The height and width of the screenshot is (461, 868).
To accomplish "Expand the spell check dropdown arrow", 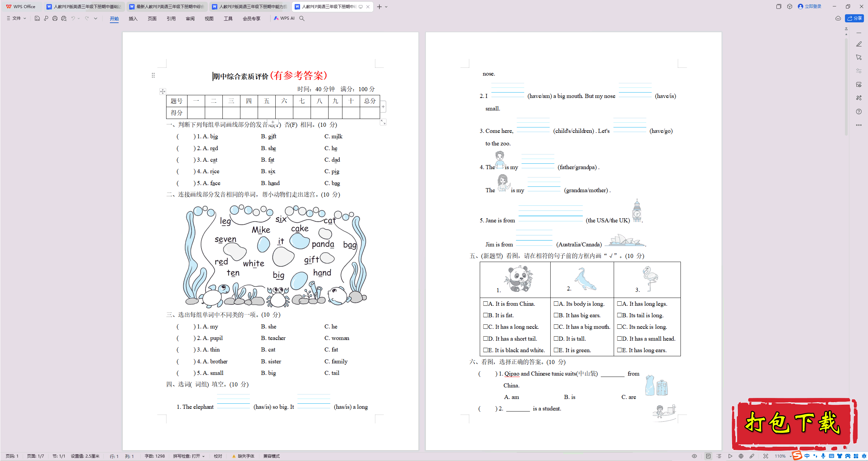I will pyautogui.click(x=203, y=456).
